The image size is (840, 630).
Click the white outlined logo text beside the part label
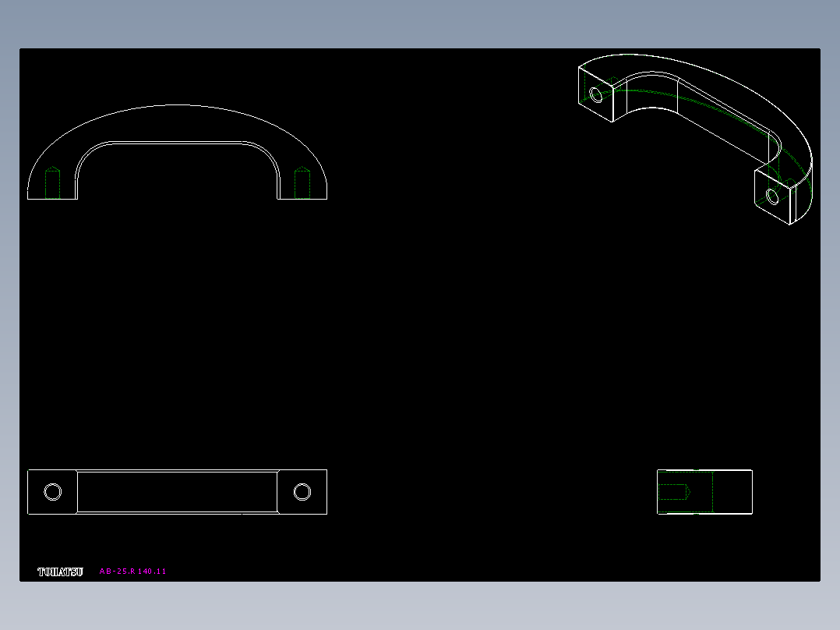pyautogui.click(x=60, y=572)
